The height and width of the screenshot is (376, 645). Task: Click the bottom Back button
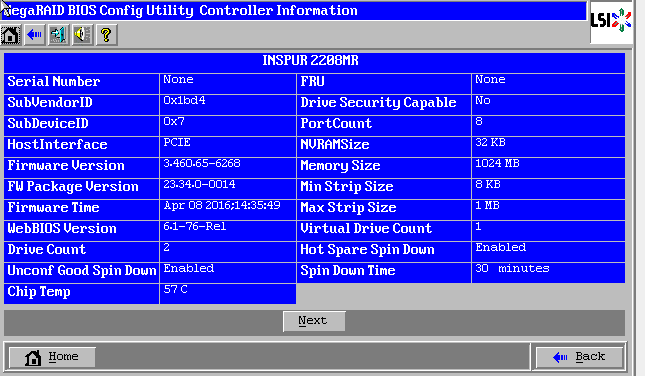[x=580, y=357]
